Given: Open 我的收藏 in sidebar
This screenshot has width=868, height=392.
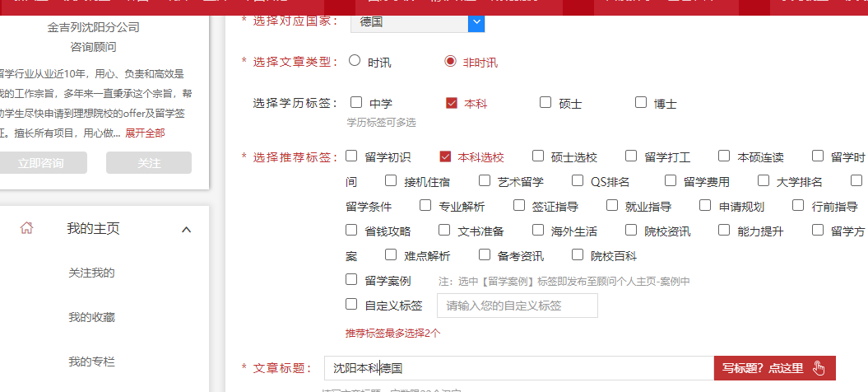Looking at the screenshot, I should tap(92, 317).
